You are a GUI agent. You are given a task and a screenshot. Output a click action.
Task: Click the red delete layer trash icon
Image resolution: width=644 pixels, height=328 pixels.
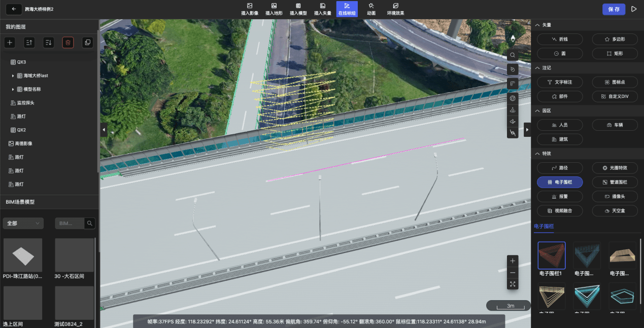[68, 43]
